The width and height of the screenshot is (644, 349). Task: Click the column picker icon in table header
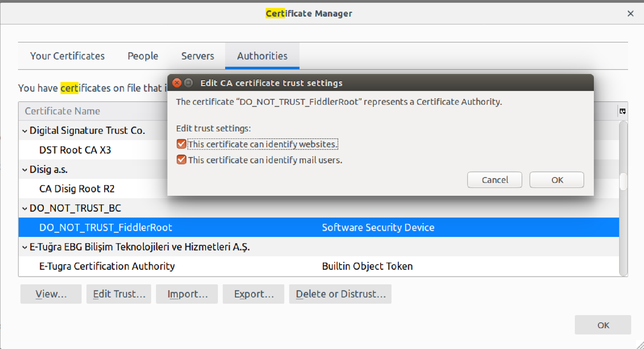click(623, 111)
